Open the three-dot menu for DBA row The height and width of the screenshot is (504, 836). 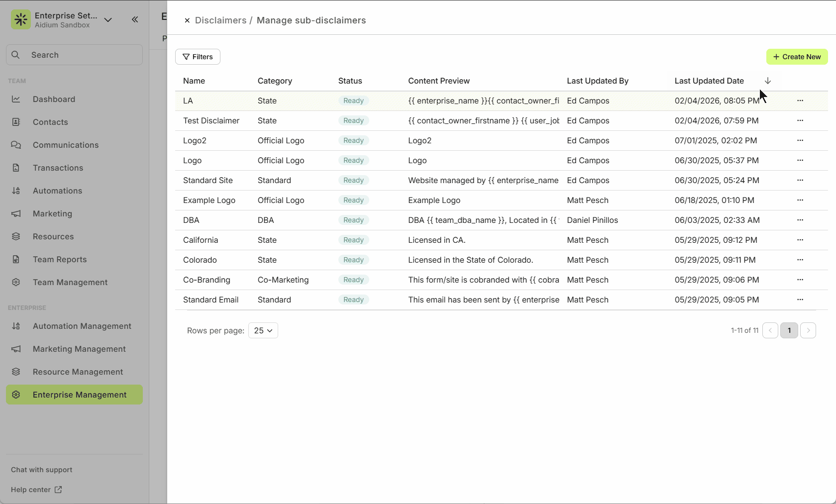(x=800, y=220)
